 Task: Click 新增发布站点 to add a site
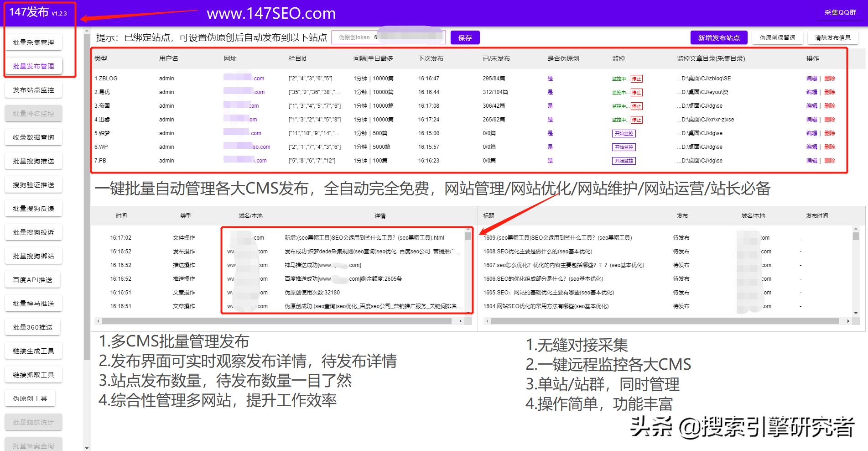[x=718, y=37]
